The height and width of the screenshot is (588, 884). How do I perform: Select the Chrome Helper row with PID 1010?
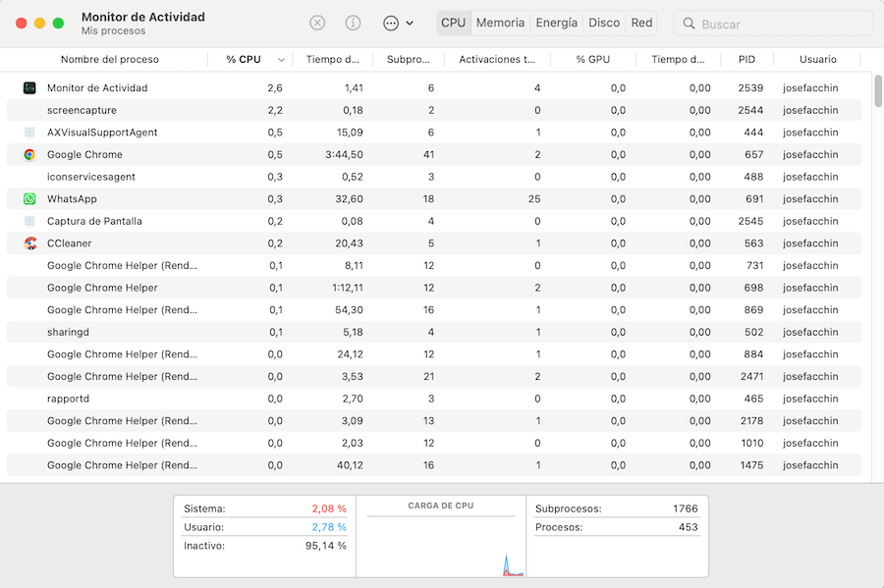(x=433, y=443)
